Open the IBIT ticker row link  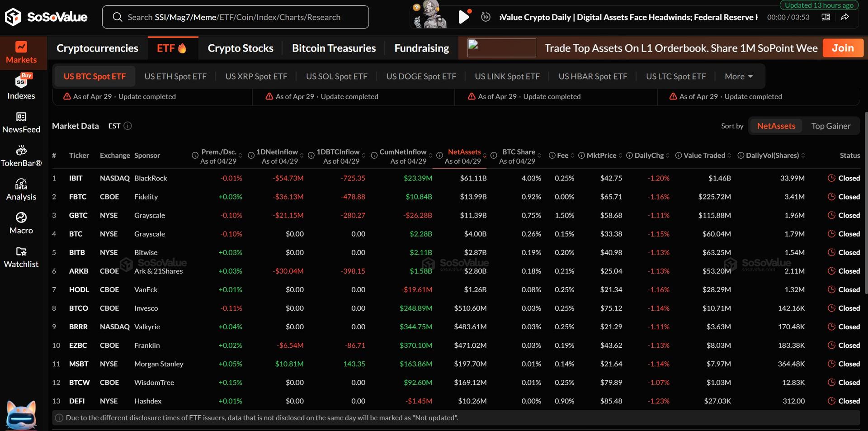[76, 178]
